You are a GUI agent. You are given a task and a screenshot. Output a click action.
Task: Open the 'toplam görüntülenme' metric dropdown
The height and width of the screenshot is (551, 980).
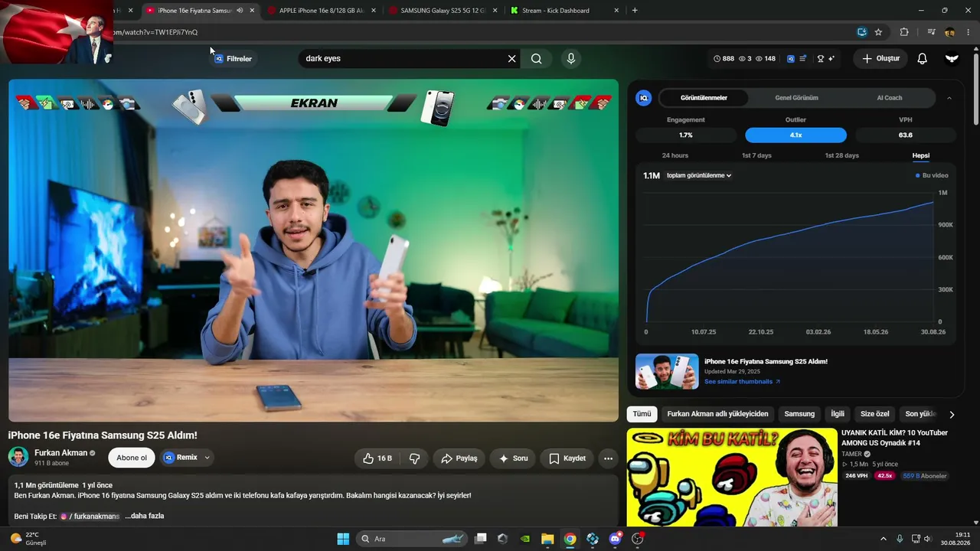(699, 175)
